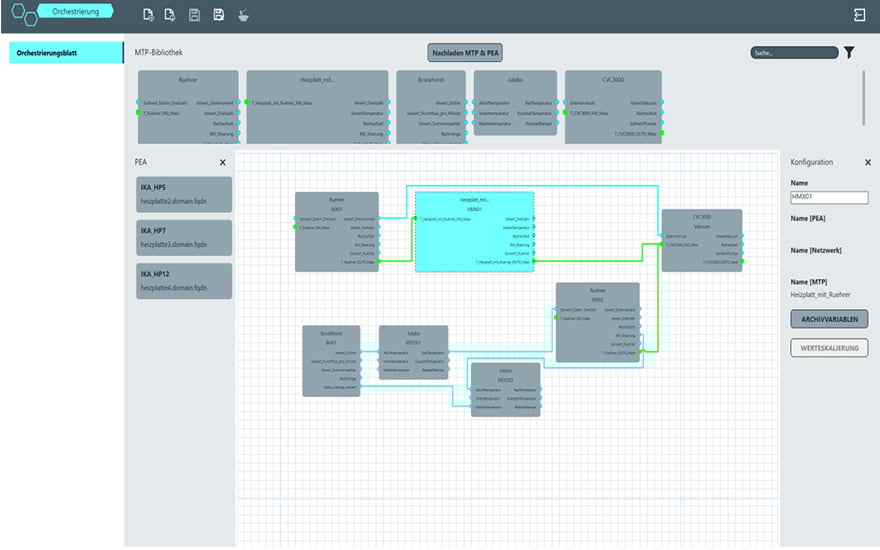This screenshot has height=550, width=880.
Task: Click the WERTESKALIERUNG button
Action: [x=829, y=348]
